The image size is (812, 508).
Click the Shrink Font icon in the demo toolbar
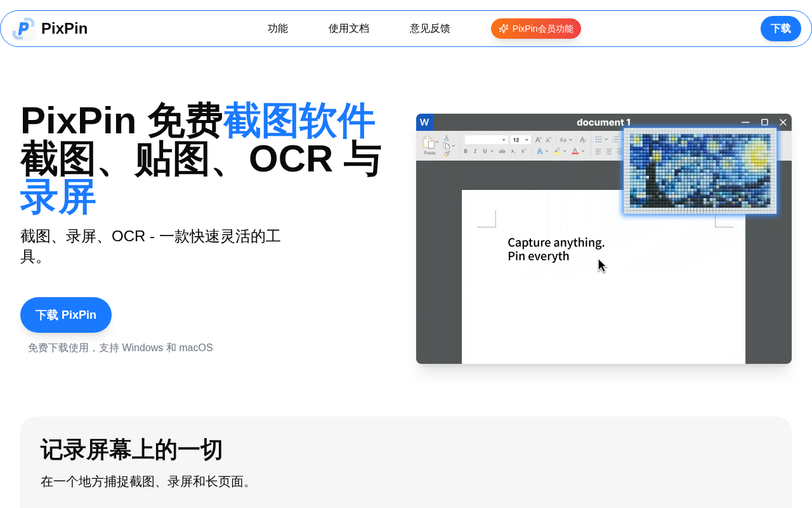pos(549,140)
